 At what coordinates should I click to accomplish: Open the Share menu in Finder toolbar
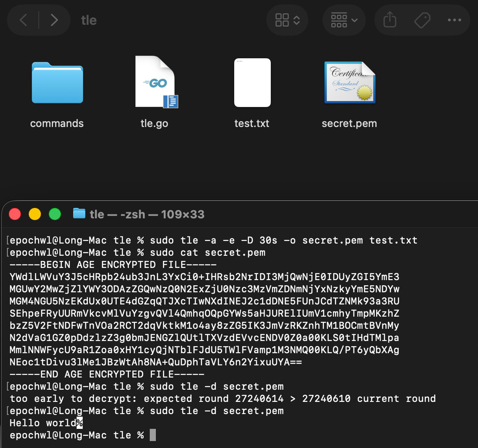click(390, 20)
